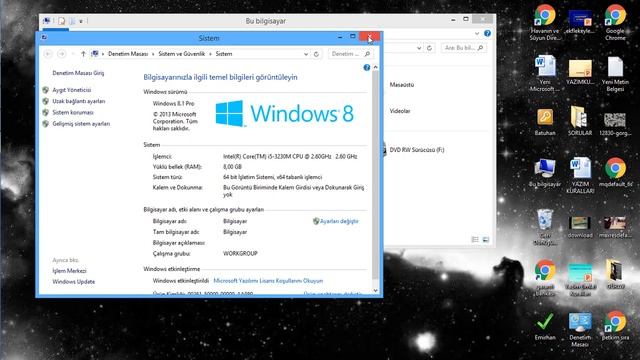640x360 pixels.
Task: Expand the ribbon in Bu bilgisayar window
Action: tap(477, 33)
